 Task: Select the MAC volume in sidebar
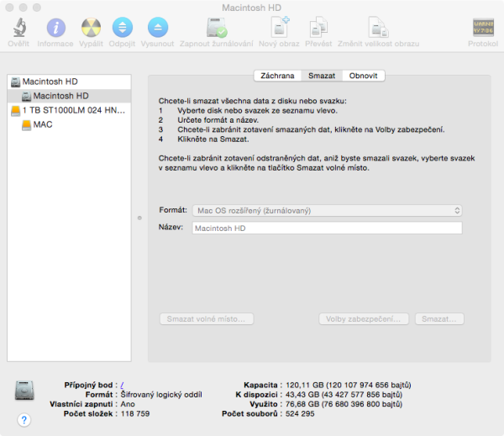42,124
